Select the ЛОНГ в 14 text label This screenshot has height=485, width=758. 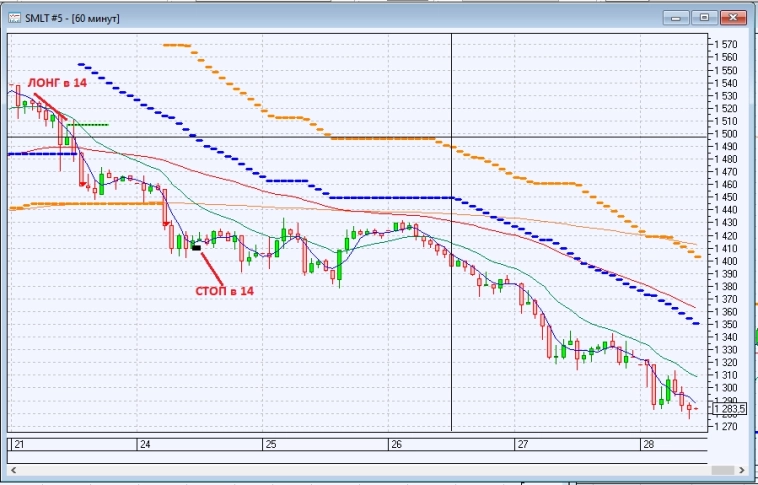coord(57,83)
